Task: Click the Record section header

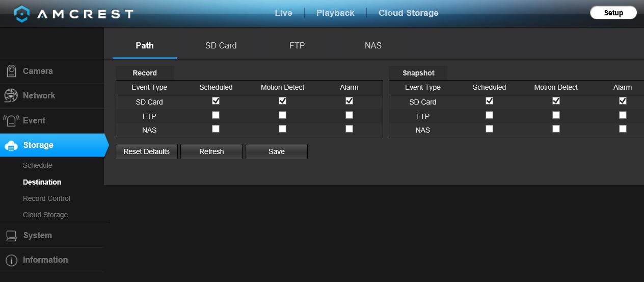Action: [145, 73]
